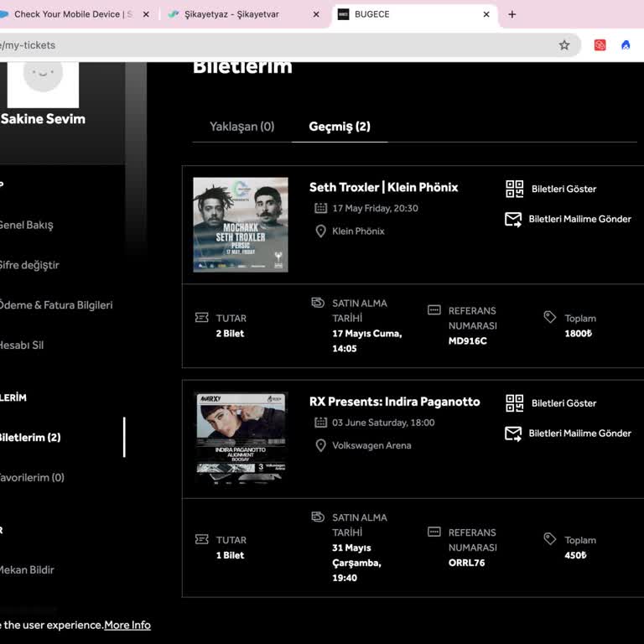The width and height of the screenshot is (644, 644).
Task: Go to Şifre değiştir in sidebar
Action: tap(29, 265)
